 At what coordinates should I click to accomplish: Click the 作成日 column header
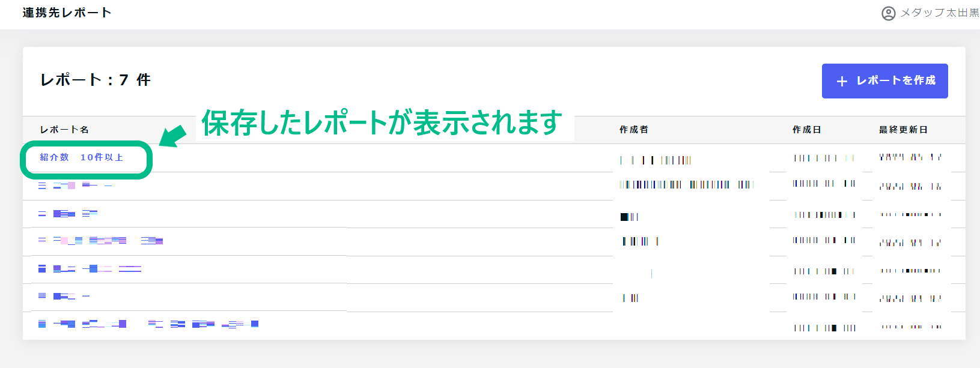807,130
